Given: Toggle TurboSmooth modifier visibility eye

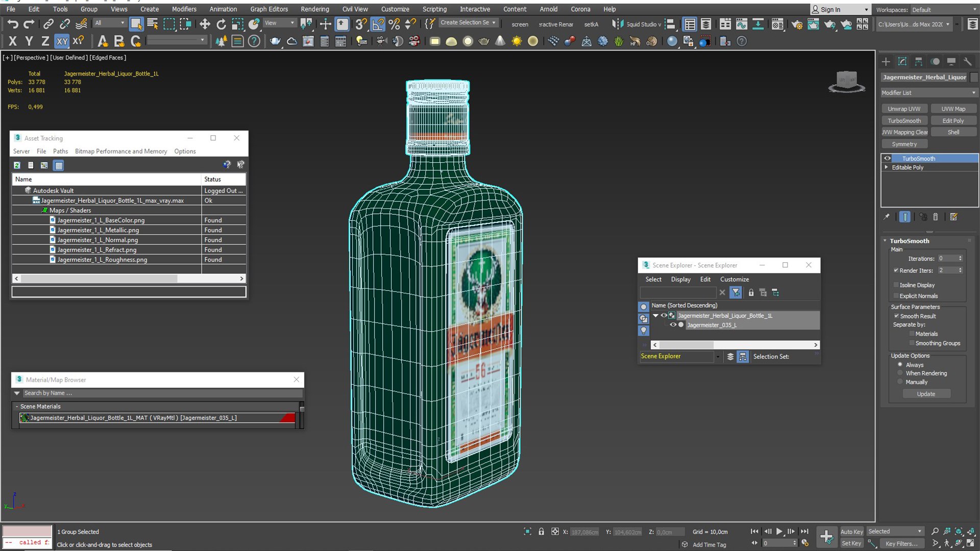Looking at the screenshot, I should [887, 159].
